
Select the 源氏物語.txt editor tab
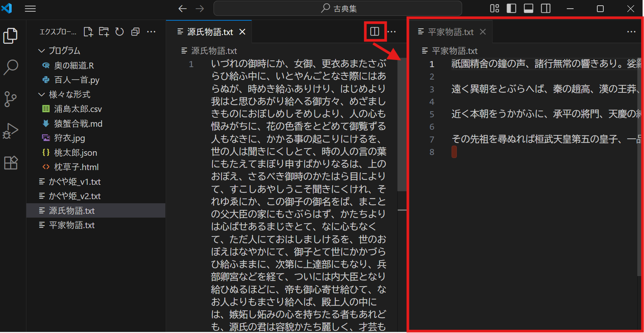click(x=209, y=32)
